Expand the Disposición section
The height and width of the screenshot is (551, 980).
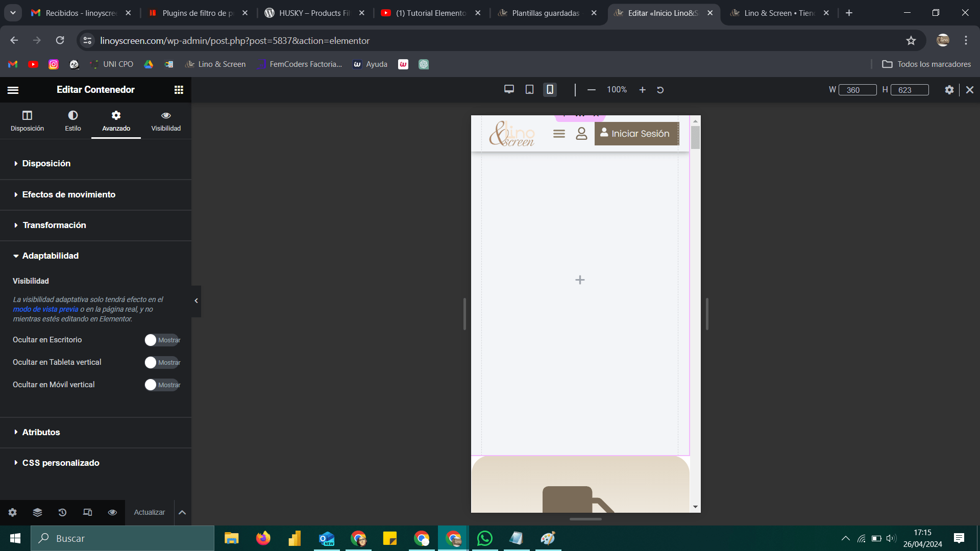95,163
